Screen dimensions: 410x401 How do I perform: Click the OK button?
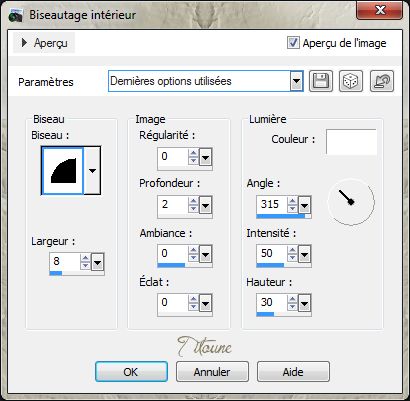131,372
